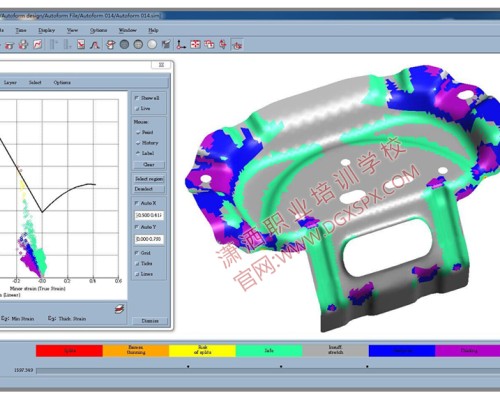Open the Window menu
The image size is (500, 400).
click(x=128, y=30)
